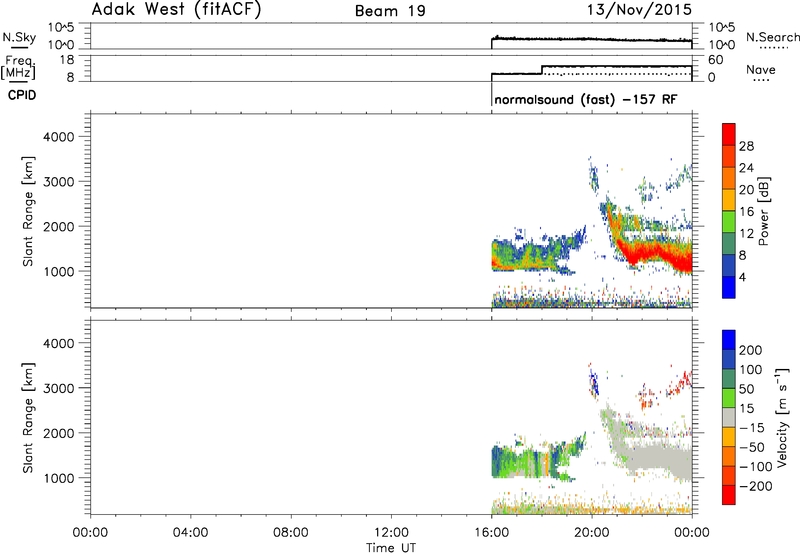Select the 'N.Search' legend label
The height and width of the screenshot is (554, 800).
pyautogui.click(x=772, y=37)
